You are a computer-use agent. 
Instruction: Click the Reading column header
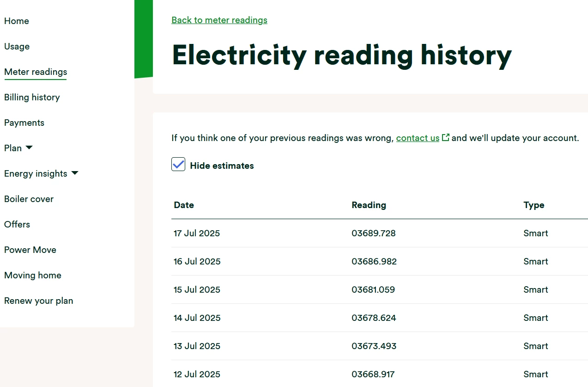coord(369,205)
